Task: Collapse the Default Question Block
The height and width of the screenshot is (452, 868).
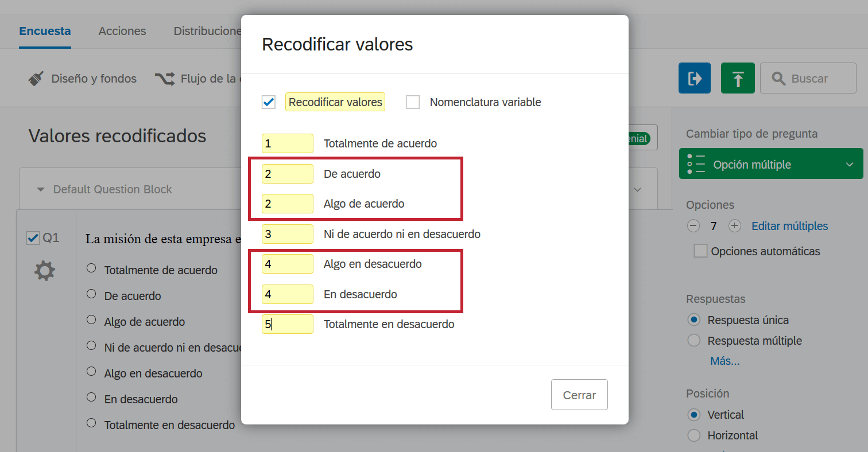Action: 40,189
